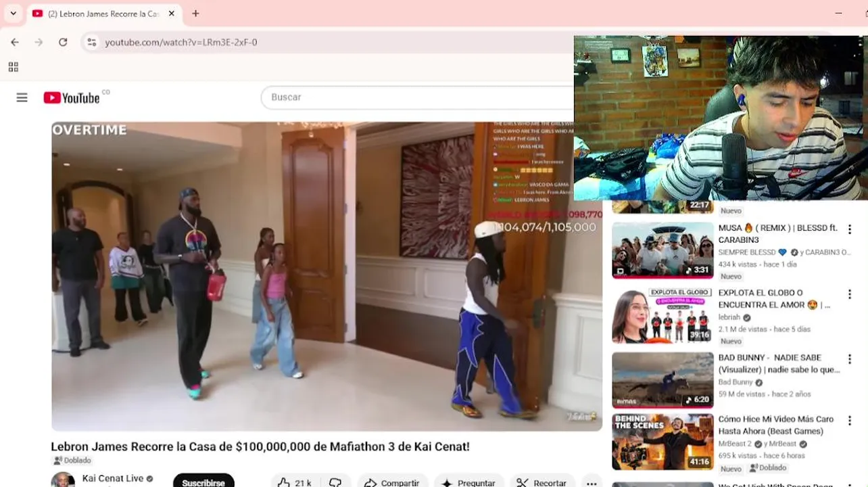Minimize the browser window
The height and width of the screenshot is (487, 868).
click(x=838, y=14)
